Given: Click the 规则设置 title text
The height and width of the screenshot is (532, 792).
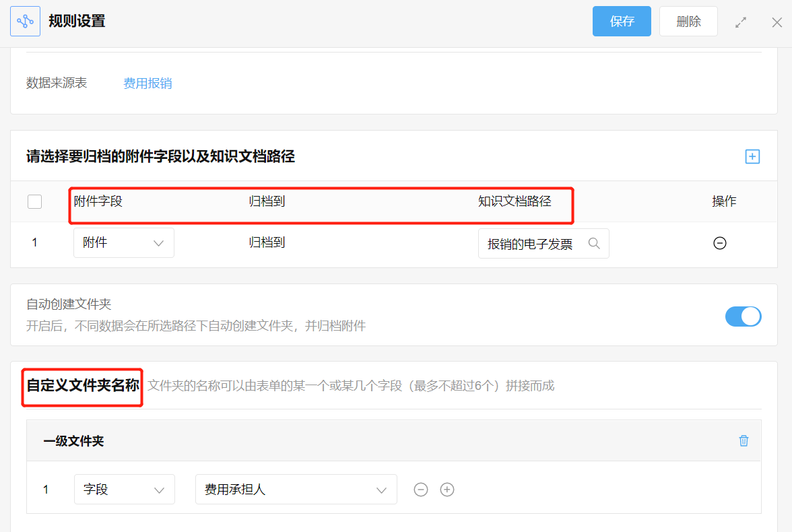Looking at the screenshot, I should point(77,22).
